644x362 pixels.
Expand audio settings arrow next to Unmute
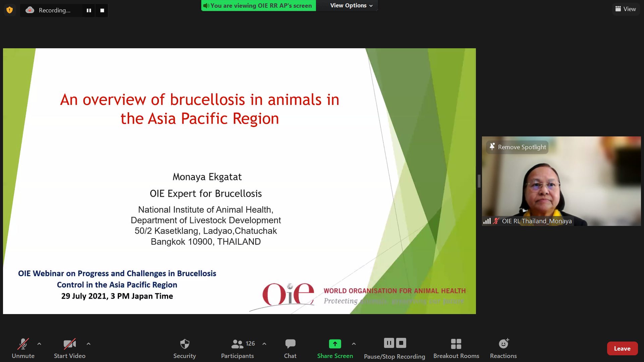pos(39,344)
